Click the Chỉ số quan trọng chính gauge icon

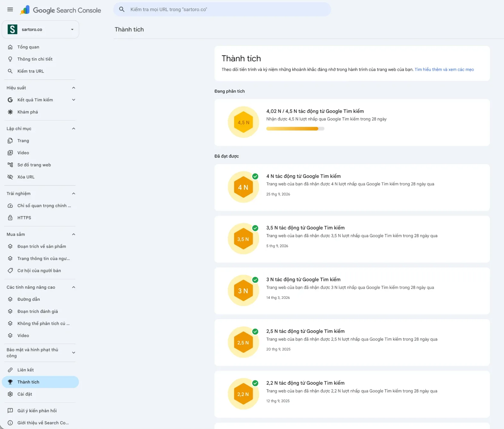tap(10, 206)
